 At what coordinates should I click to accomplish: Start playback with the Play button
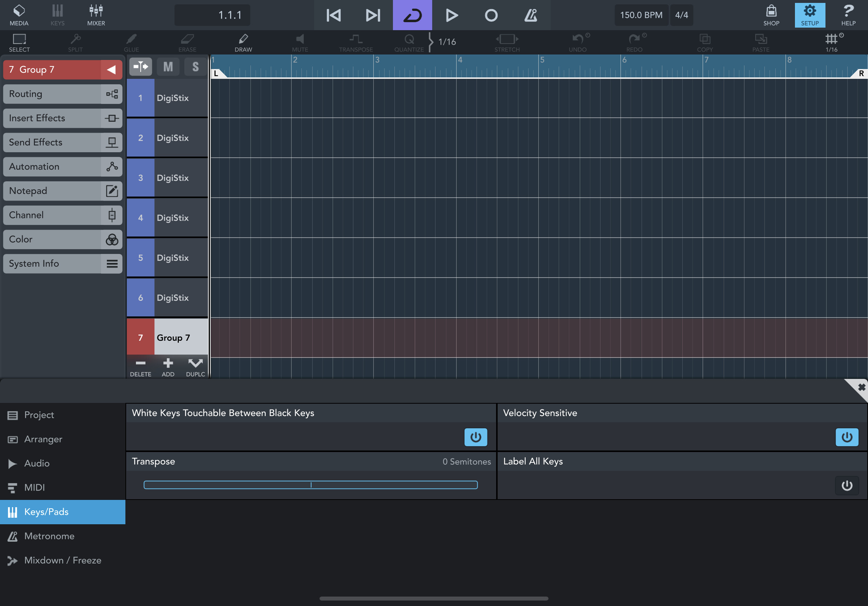point(451,15)
